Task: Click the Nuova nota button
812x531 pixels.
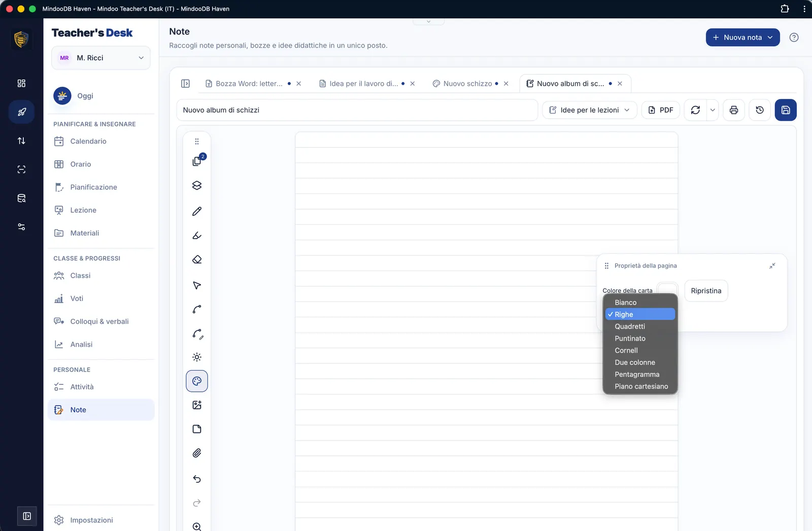Action: coord(742,38)
